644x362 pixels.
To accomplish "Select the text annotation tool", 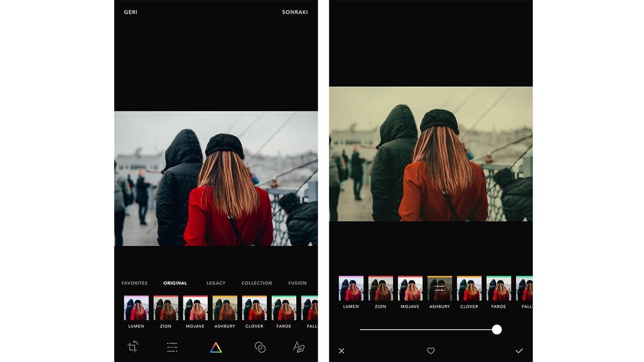I will tap(298, 348).
